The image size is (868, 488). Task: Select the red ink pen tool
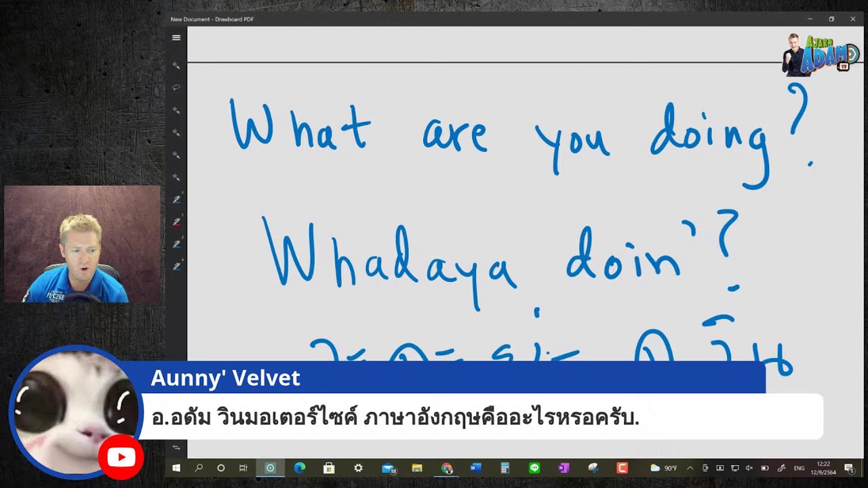(x=176, y=222)
